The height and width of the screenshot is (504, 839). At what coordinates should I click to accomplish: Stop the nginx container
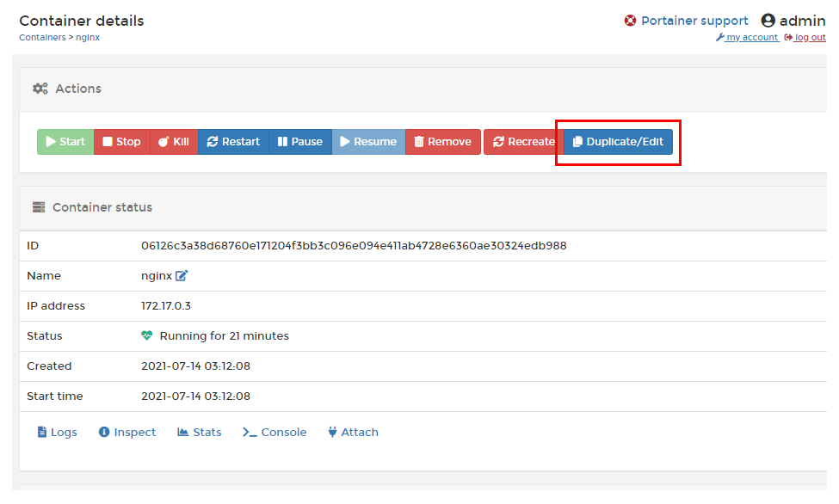122,142
